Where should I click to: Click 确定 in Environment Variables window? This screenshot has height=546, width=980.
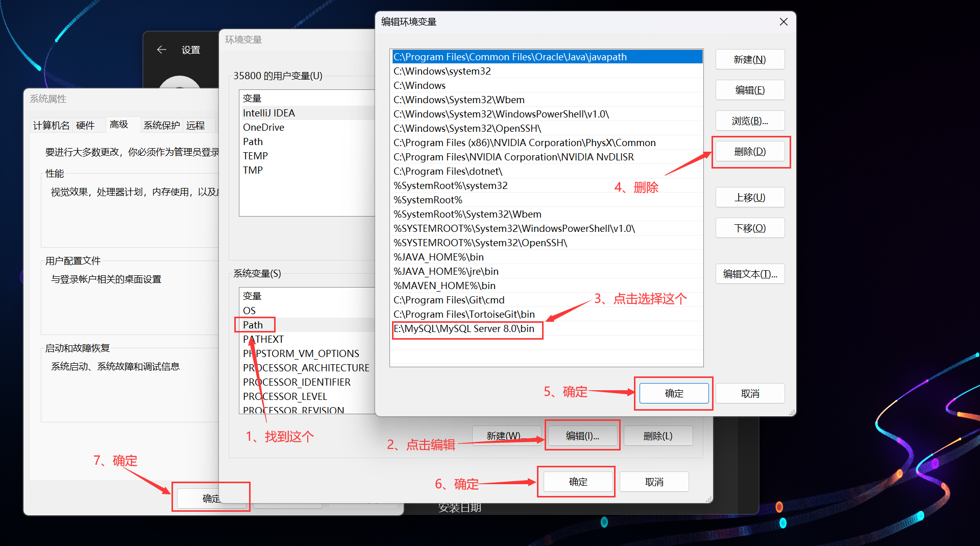(x=578, y=482)
